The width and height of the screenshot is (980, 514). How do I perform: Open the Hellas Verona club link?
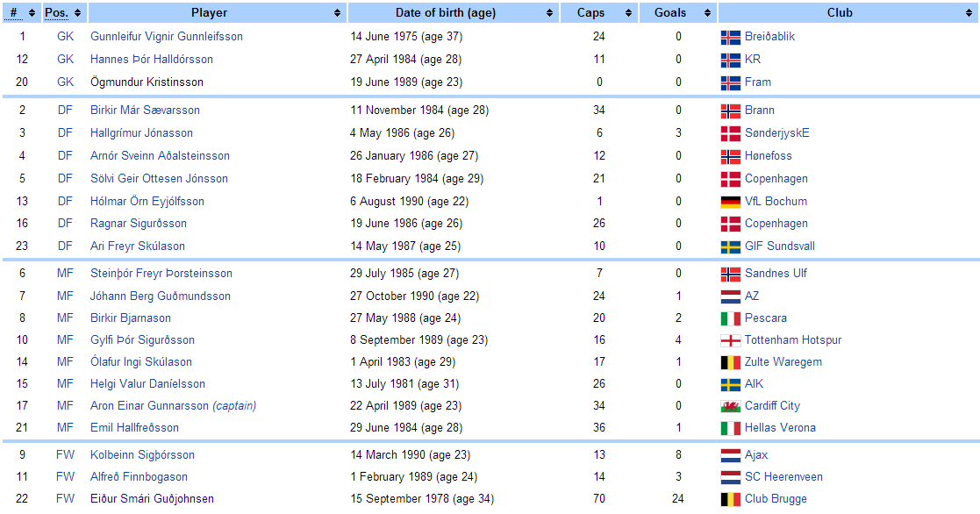click(x=780, y=428)
